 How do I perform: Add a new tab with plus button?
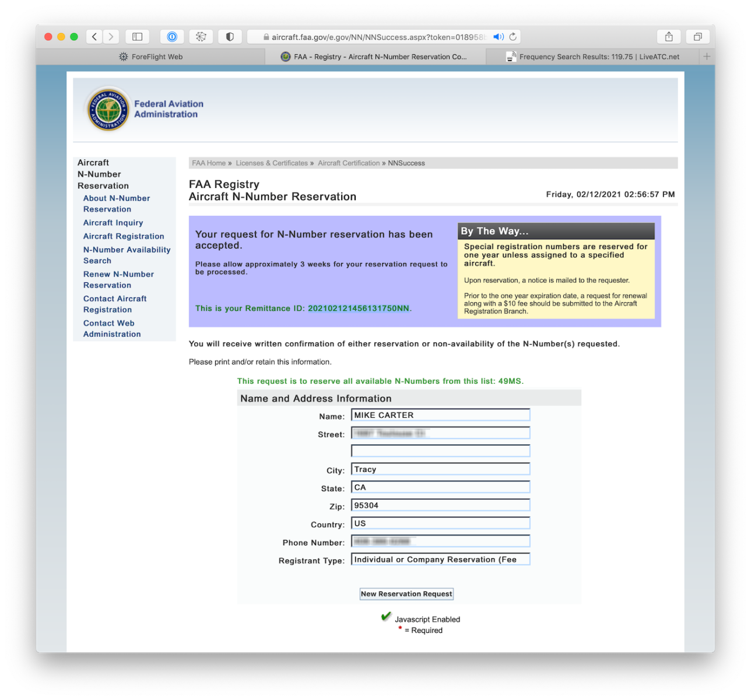(x=707, y=57)
